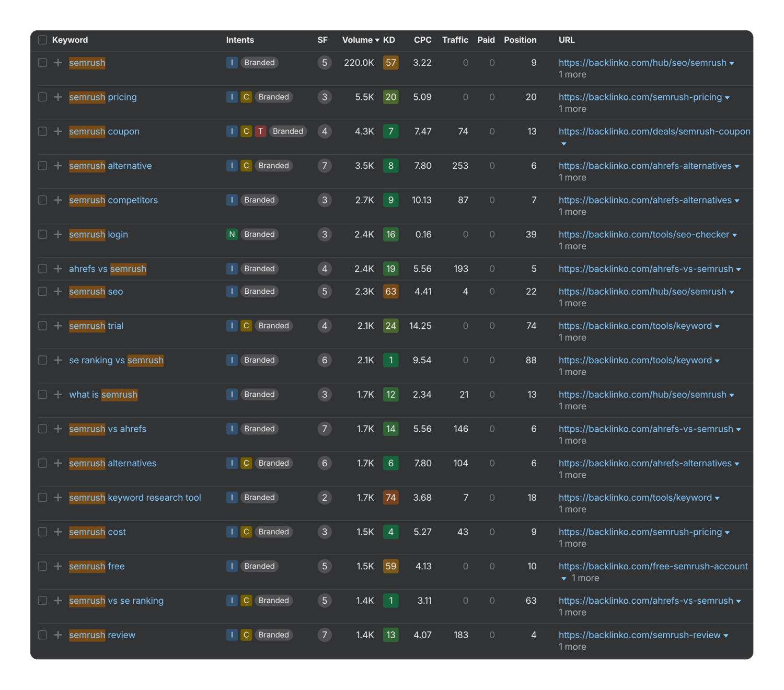The height and width of the screenshot is (690, 784).
Task: Click the C intent badge in 'semrush pricing' row
Action: 246,97
